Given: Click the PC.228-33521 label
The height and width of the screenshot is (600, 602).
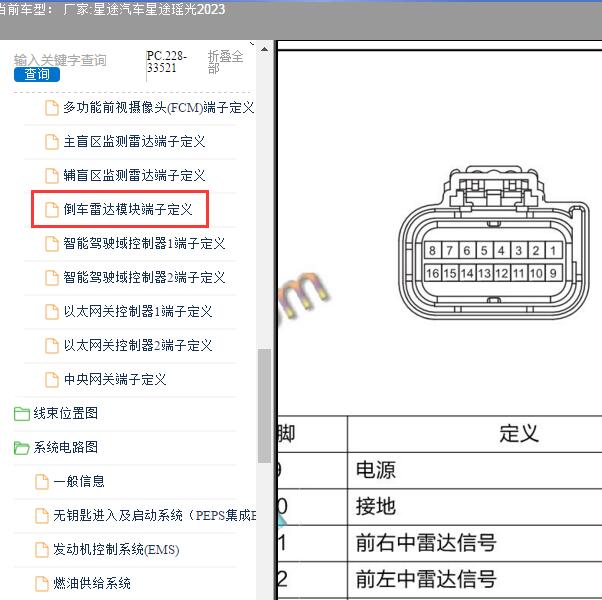Looking at the screenshot, I should pyautogui.click(x=166, y=62).
